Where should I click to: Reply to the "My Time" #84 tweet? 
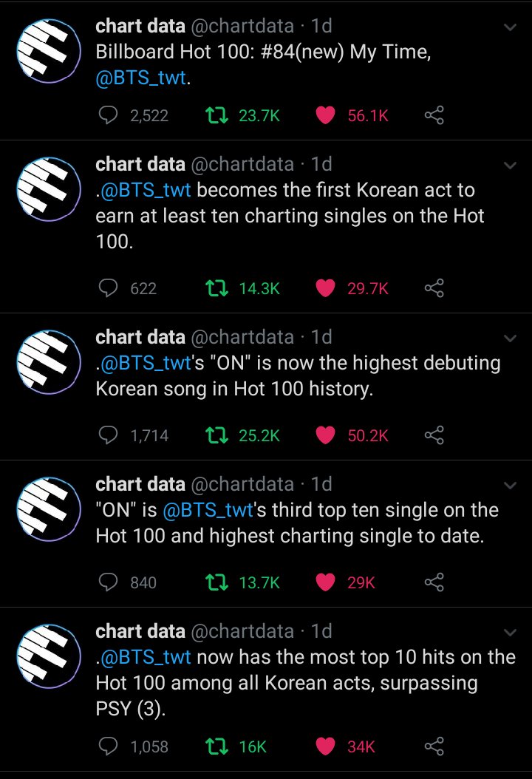pyautogui.click(x=109, y=115)
